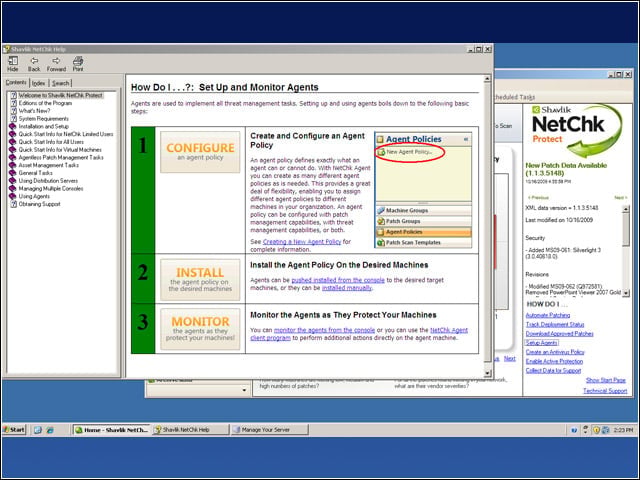The height and width of the screenshot is (480, 640).
Task: Click Download Approved Patches link
Action: pos(559,333)
